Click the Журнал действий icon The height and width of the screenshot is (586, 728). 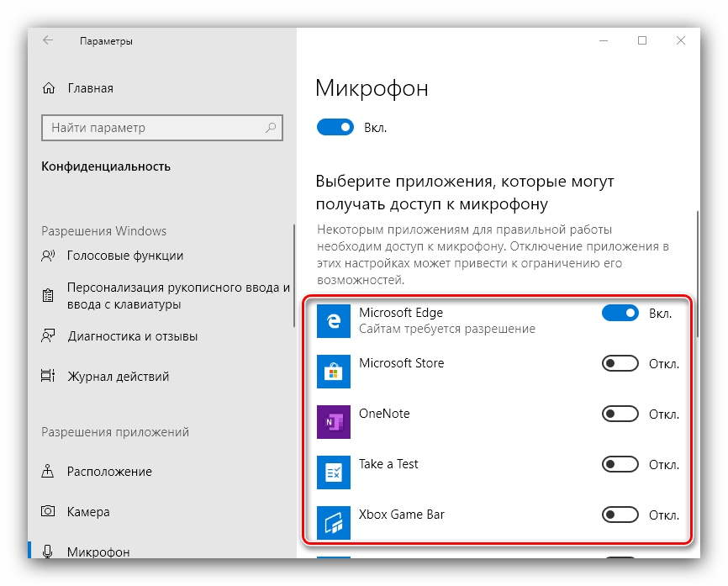[x=48, y=376]
